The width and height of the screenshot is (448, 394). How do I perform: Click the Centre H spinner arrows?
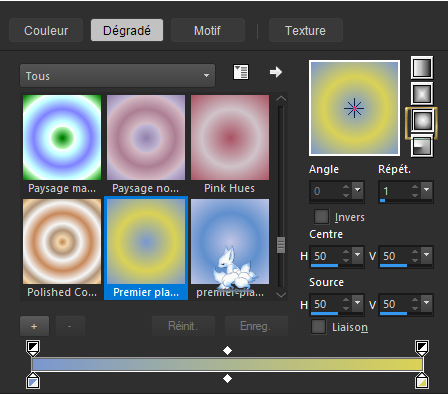pyautogui.click(x=346, y=256)
